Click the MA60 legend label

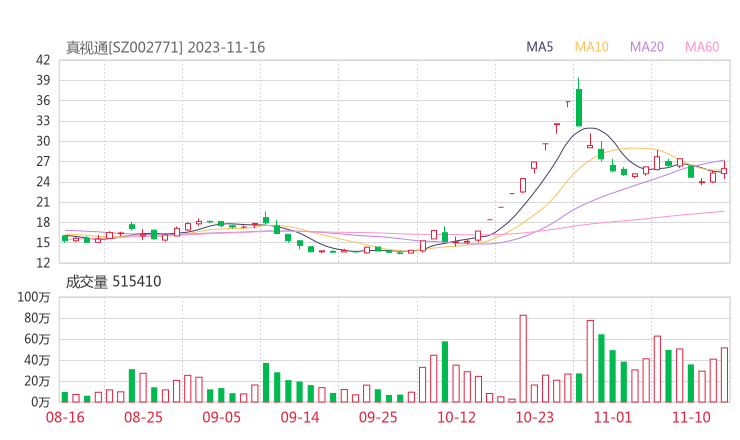point(702,47)
